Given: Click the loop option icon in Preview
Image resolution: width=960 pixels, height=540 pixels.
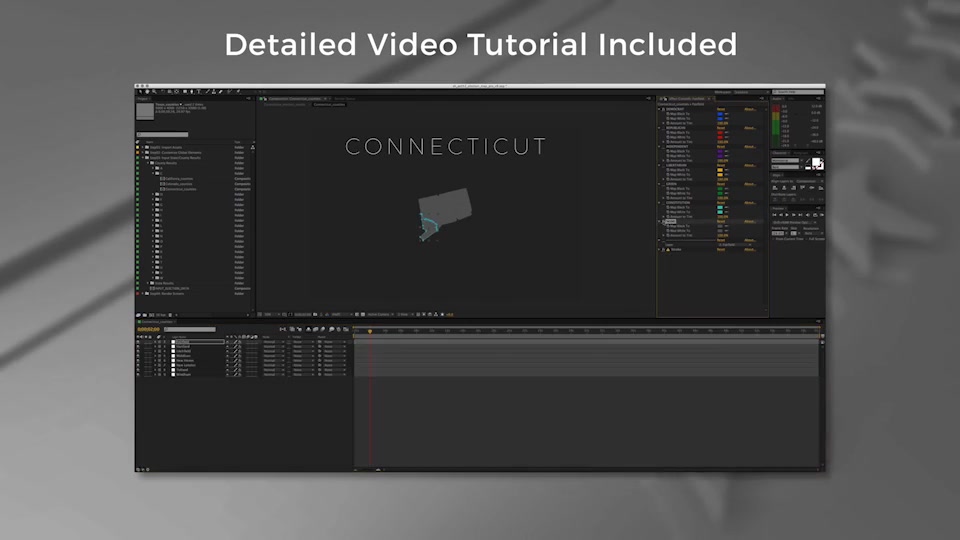Looking at the screenshot, I should [815, 215].
